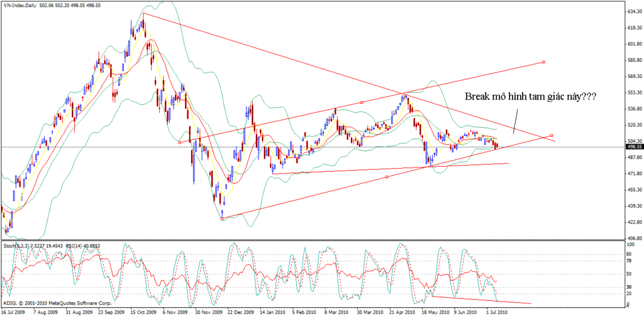Grab the upper channel line's right end handle
Screen dimensions: 644x316
point(543,62)
